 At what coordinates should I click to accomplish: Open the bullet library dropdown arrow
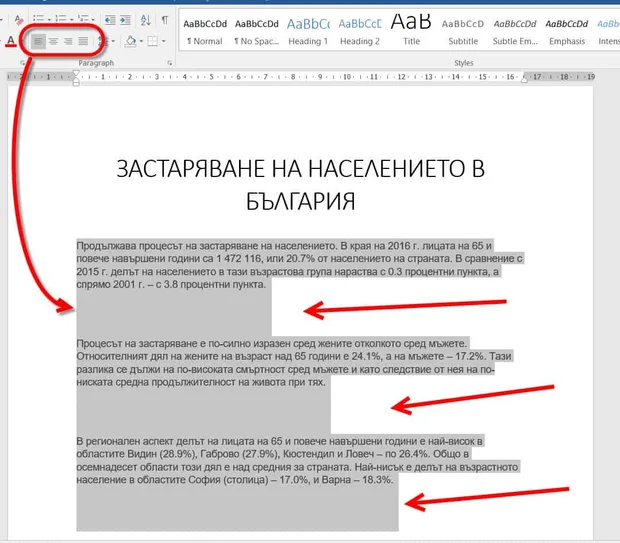point(49,19)
